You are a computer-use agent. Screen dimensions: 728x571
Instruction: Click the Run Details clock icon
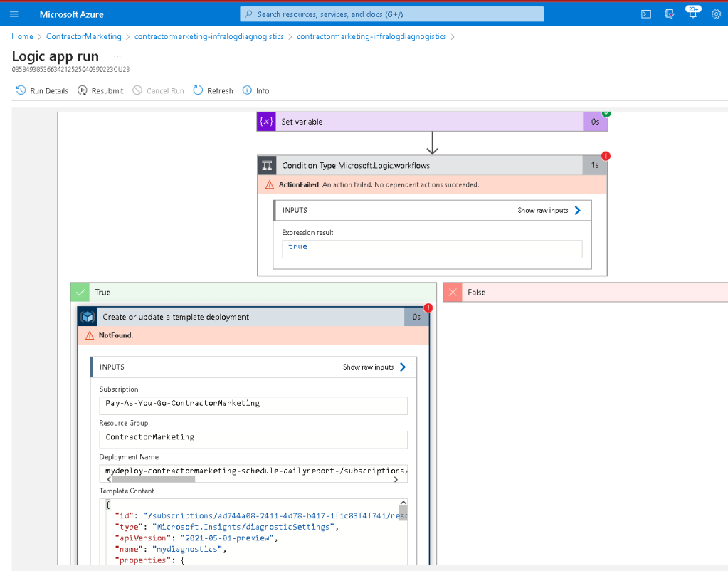click(x=21, y=90)
